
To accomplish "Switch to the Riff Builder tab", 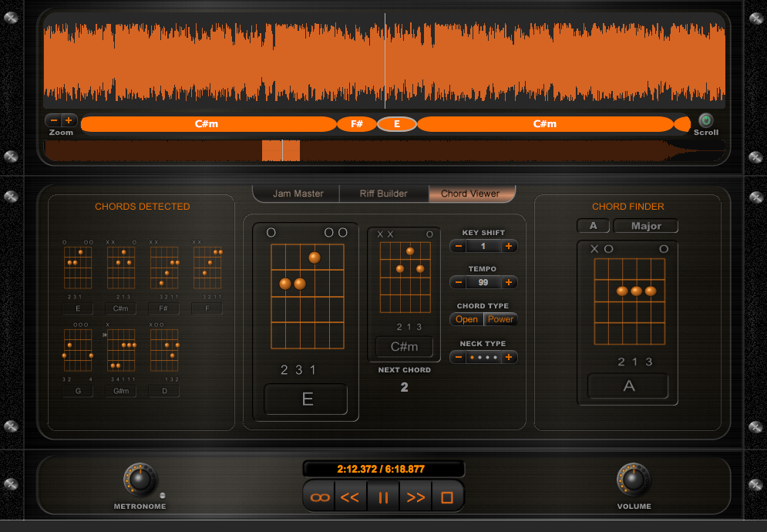I will [x=383, y=194].
